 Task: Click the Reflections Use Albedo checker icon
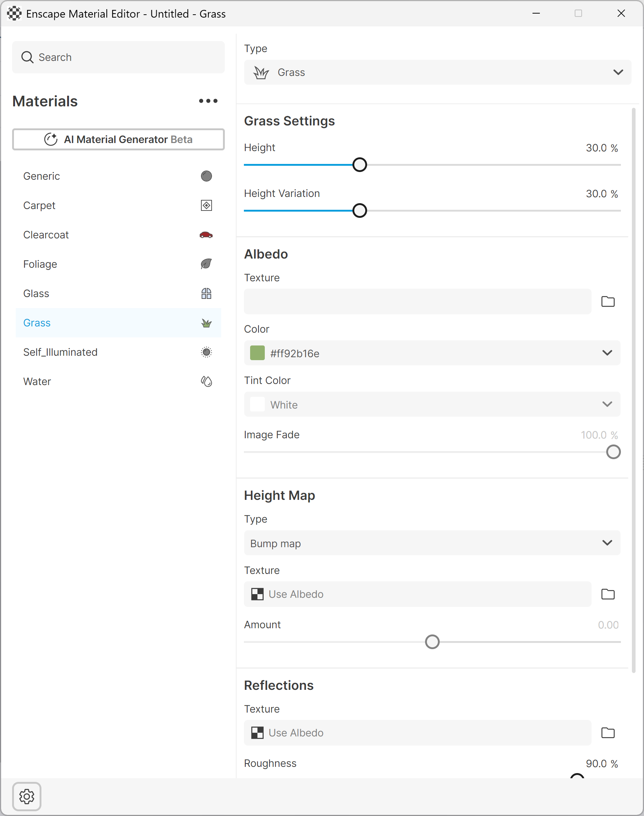point(257,733)
